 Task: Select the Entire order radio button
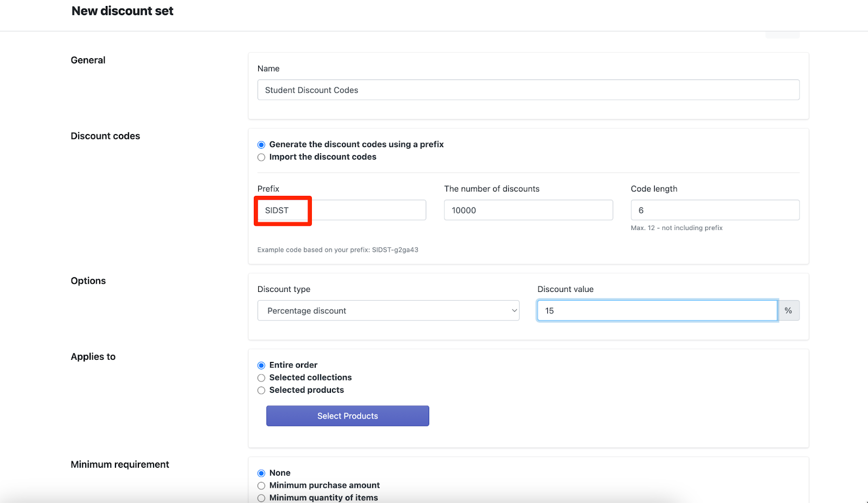point(261,366)
